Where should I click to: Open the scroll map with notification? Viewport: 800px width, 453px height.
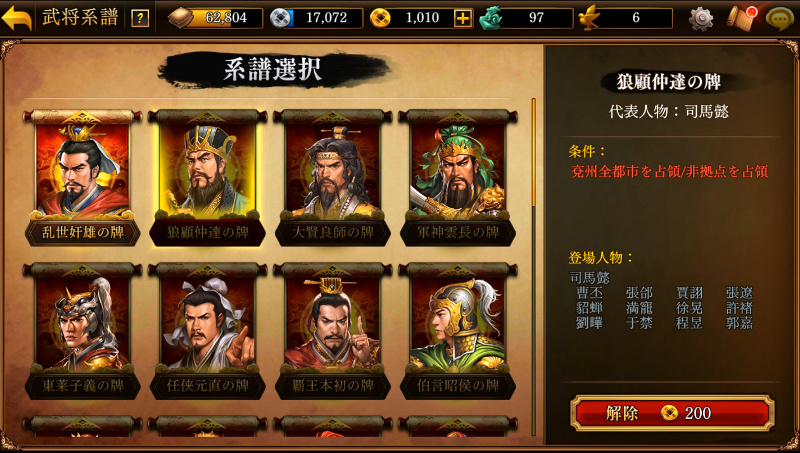741,18
